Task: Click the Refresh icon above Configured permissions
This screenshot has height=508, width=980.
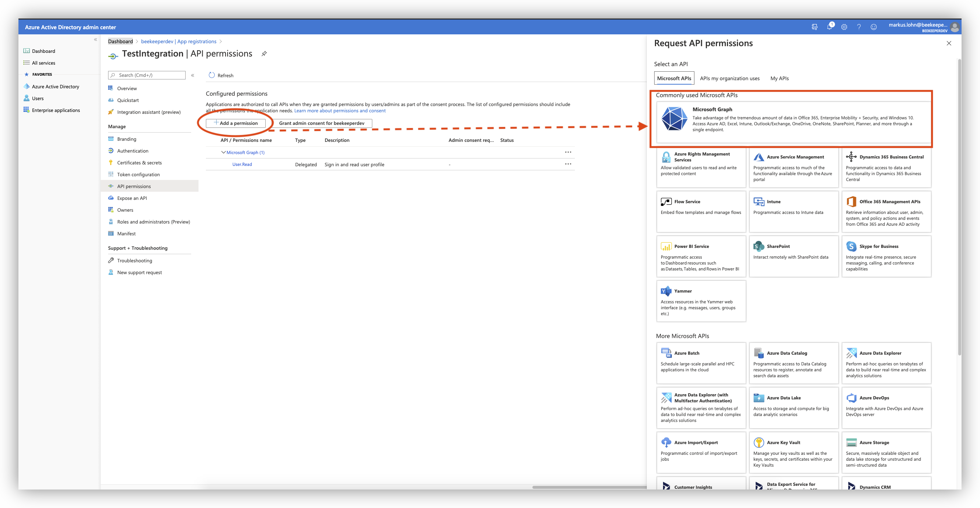Action: (x=211, y=75)
